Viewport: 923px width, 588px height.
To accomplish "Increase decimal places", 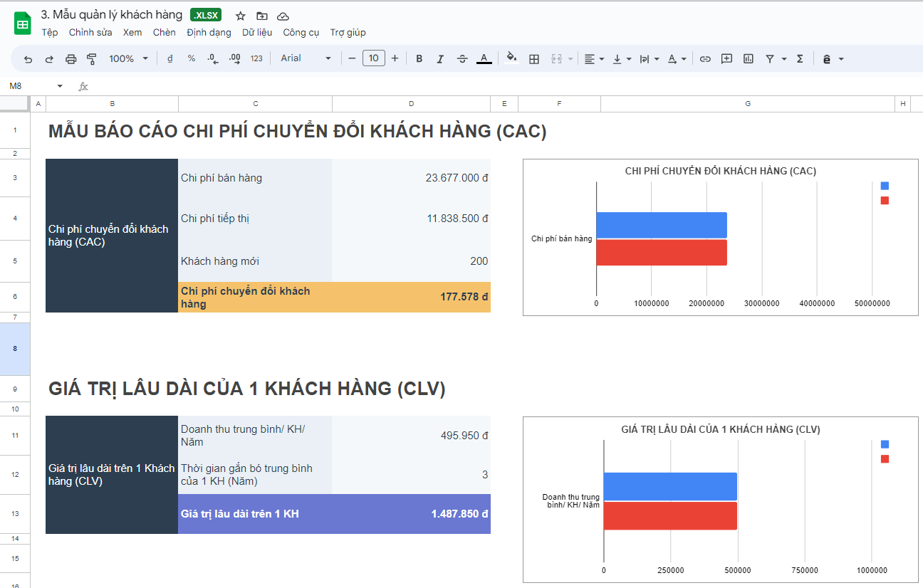I will pos(234,58).
